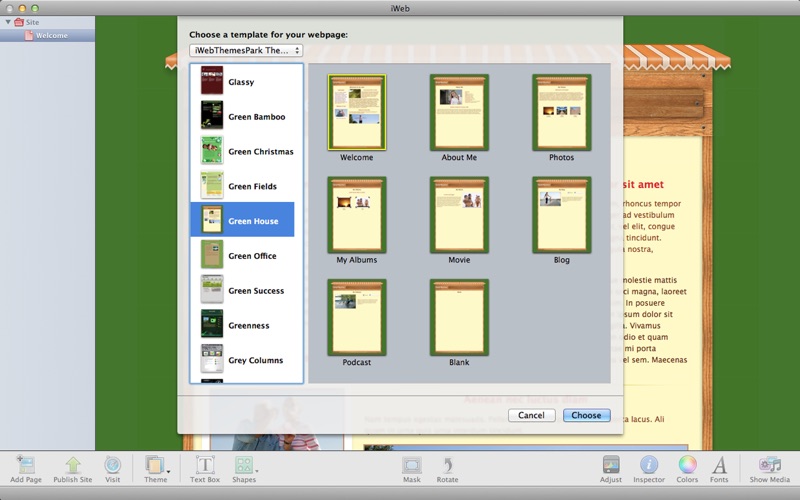Open the Colors wheel icon
The image size is (800, 500).
coord(687,465)
